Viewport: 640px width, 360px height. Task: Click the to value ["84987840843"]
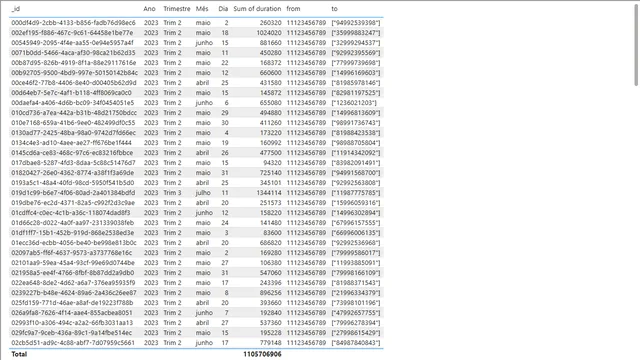(356, 343)
